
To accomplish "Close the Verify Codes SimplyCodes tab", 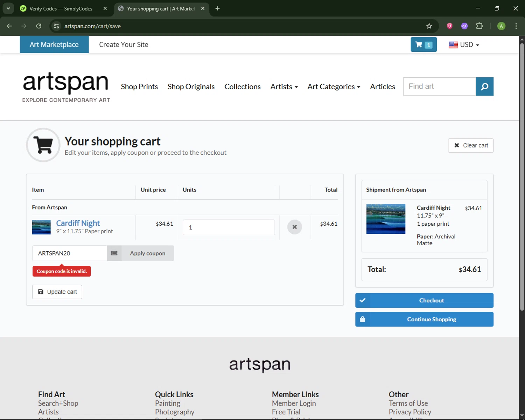I will coord(105,8).
